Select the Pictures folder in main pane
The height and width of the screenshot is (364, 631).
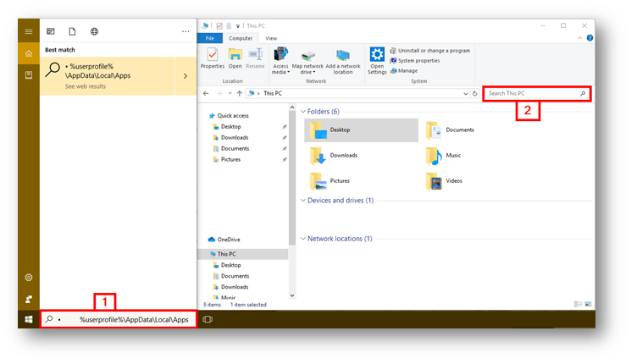point(329,181)
